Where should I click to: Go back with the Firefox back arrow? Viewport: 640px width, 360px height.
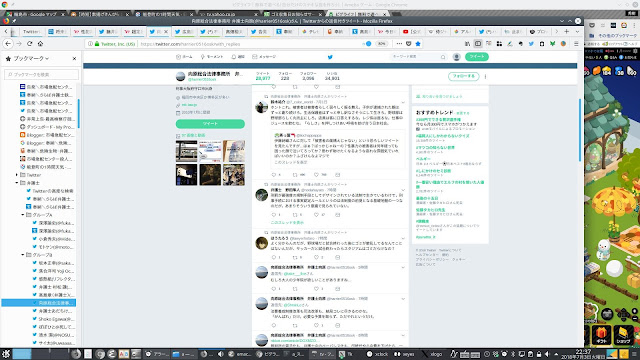8,43
